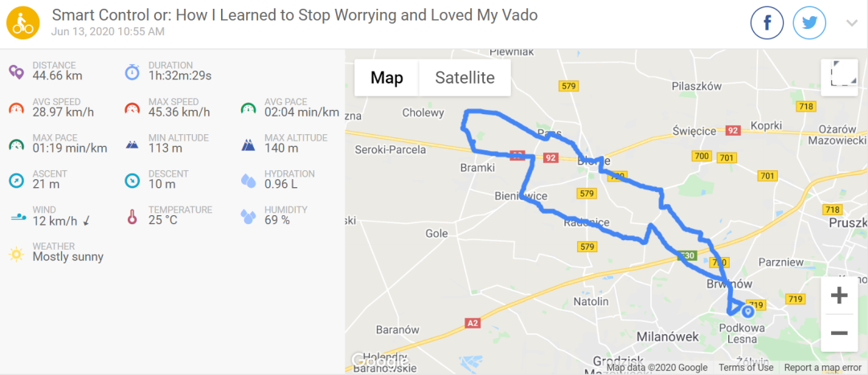Switch to the Map view tab

tap(387, 78)
